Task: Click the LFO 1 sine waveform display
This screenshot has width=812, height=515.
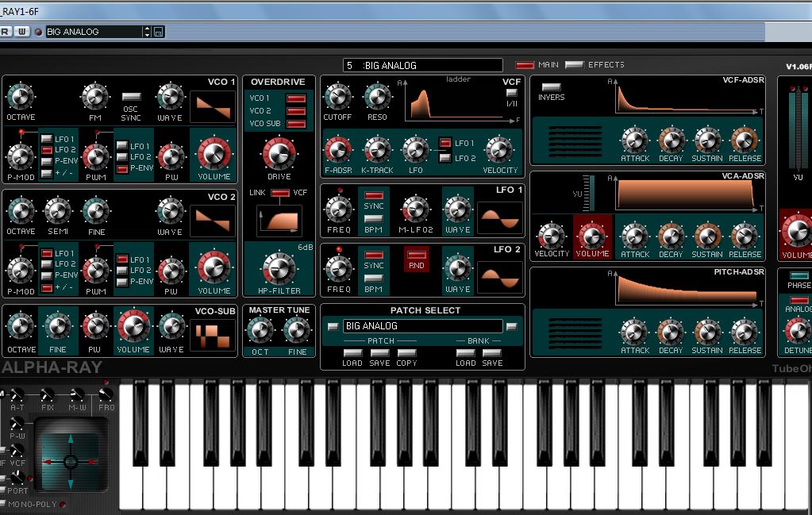Action: tap(500, 218)
